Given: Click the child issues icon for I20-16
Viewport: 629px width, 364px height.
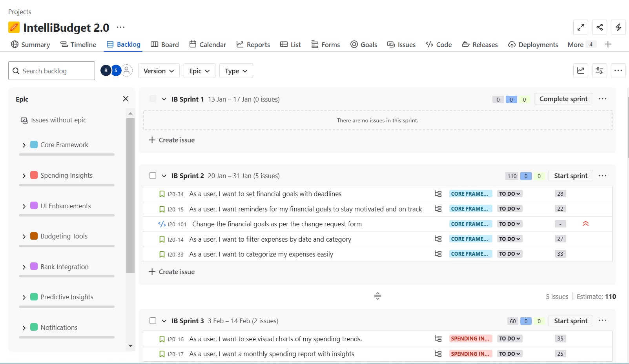Looking at the screenshot, I should [x=438, y=339].
